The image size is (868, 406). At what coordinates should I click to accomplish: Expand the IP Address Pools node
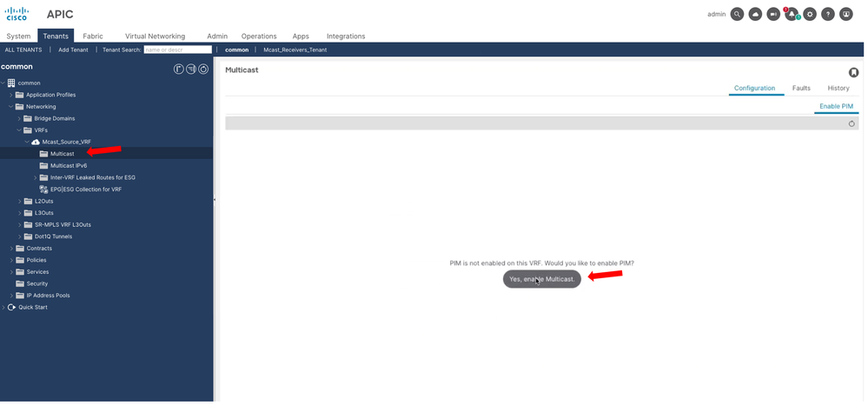(11, 296)
